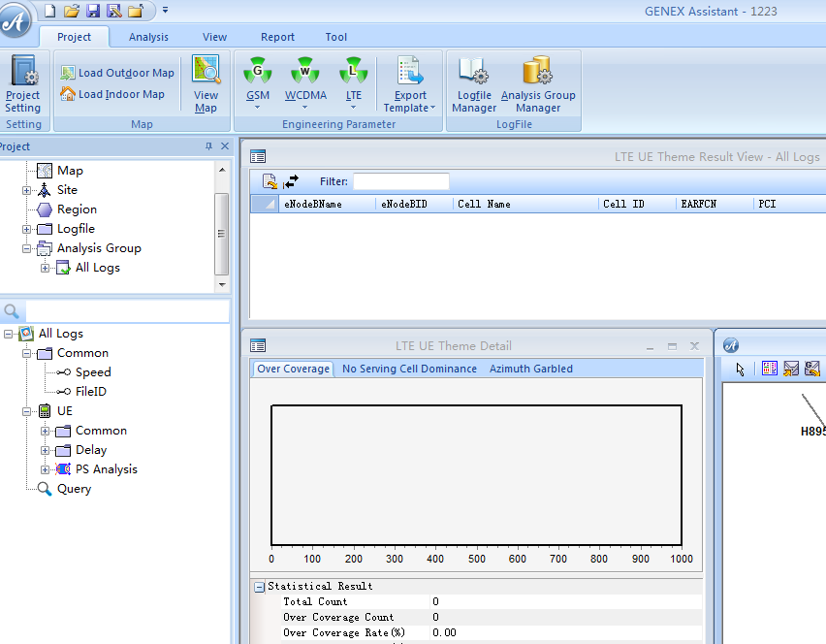Click project tree scrollbar down arrow
The width and height of the screenshot is (826, 644).
(222, 284)
